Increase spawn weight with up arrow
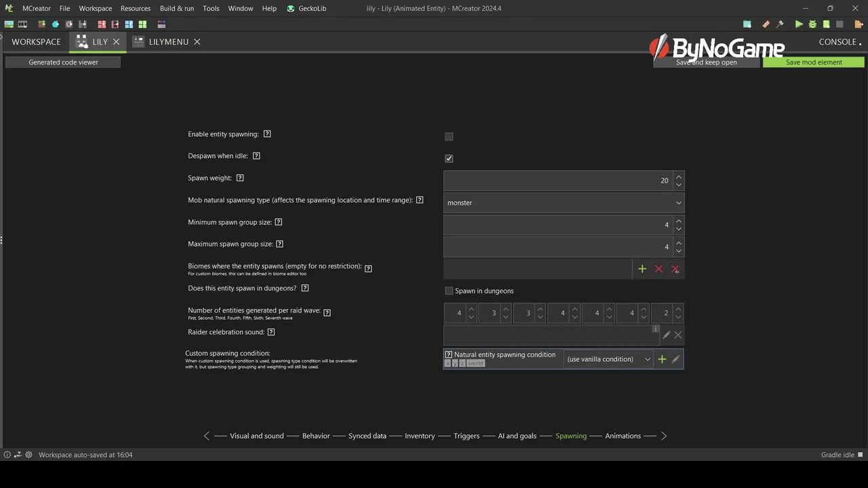 point(679,176)
